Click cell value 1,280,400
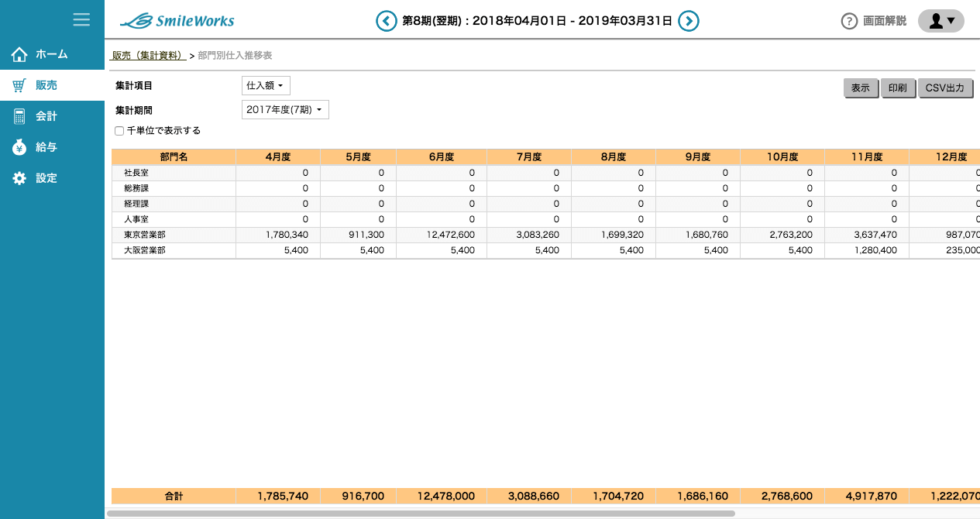980x519 pixels. 874,251
